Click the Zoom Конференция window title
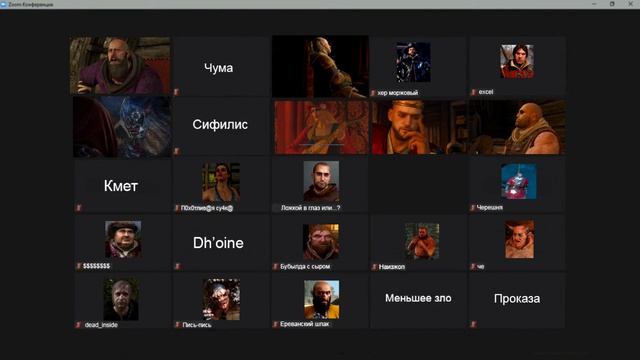The width and height of the screenshot is (640, 360). pos(31,4)
